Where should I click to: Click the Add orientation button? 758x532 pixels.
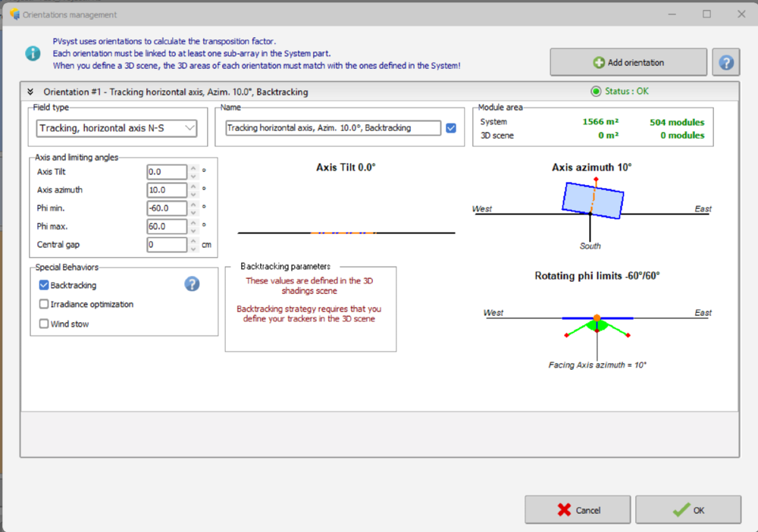[x=628, y=63]
